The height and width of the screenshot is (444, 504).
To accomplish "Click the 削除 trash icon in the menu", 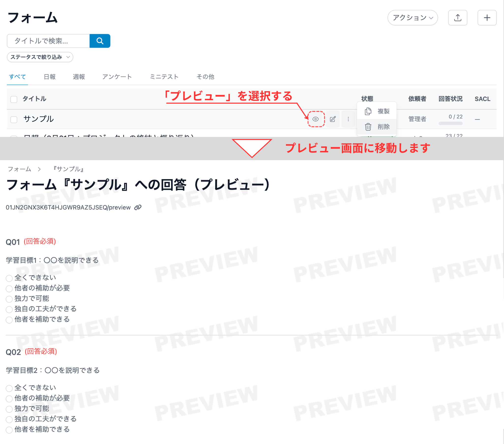I will point(368,127).
